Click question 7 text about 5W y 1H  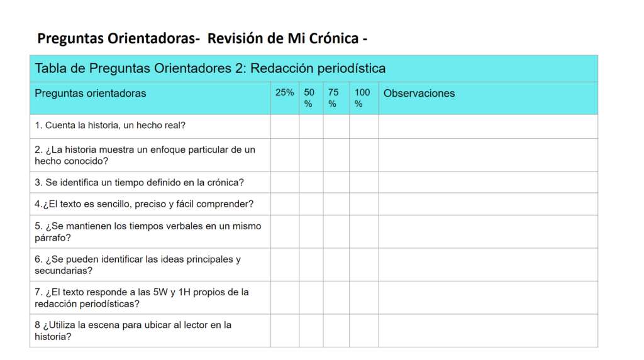coord(142,298)
